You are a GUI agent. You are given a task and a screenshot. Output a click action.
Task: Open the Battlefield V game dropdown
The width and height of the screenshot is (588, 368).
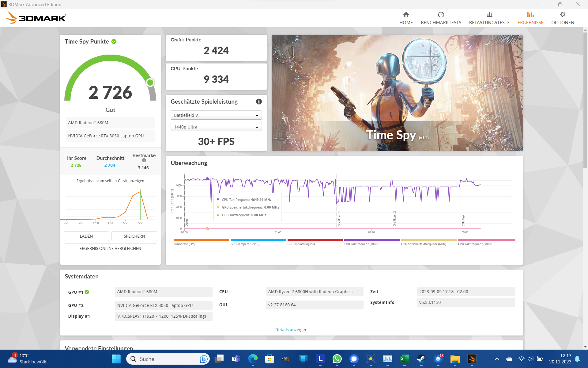[216, 115]
